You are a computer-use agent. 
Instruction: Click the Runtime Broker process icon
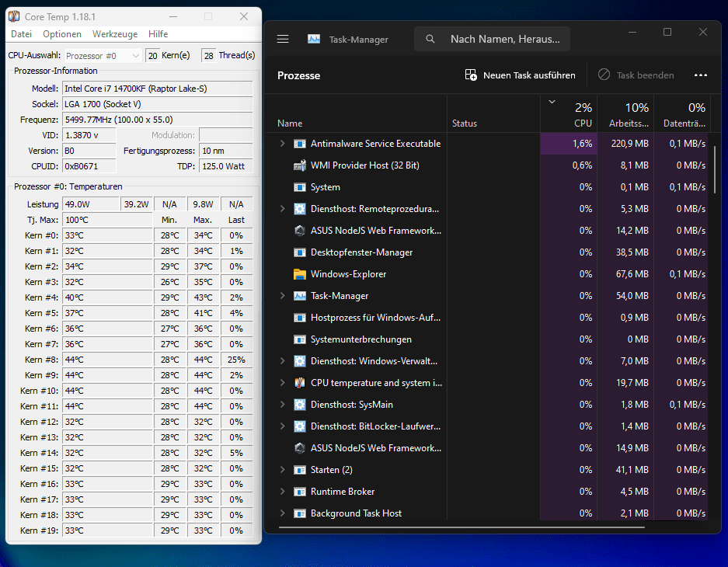click(x=300, y=492)
